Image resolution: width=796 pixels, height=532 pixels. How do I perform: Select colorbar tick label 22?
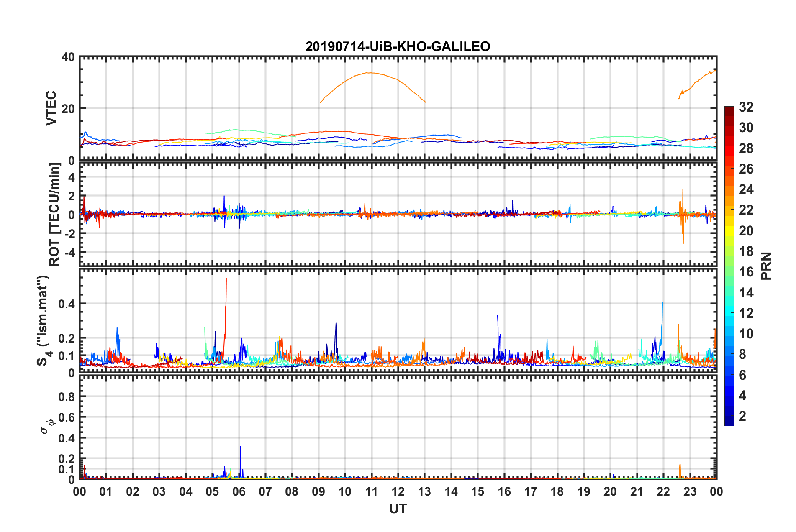point(746,210)
